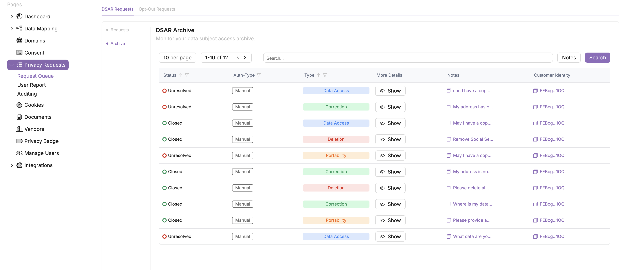
Task: Open Auditing in sidebar
Action: [x=27, y=94]
